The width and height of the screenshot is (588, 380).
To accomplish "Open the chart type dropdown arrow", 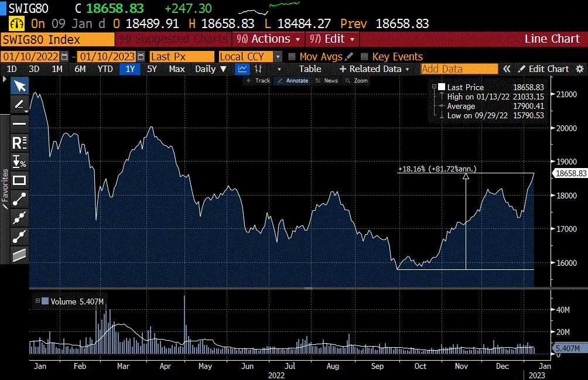I will (x=279, y=69).
